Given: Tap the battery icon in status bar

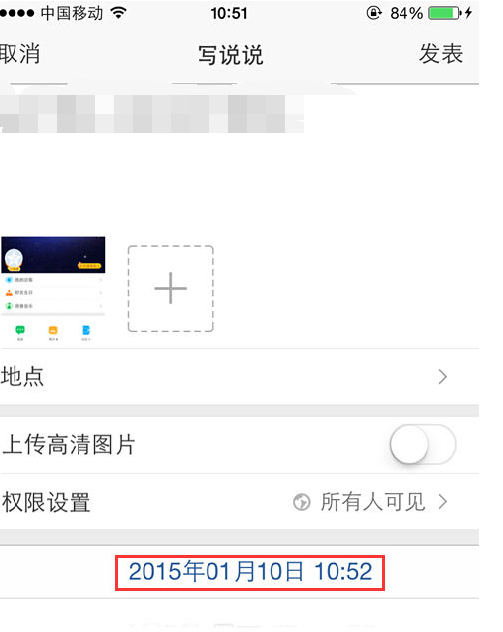Looking at the screenshot, I should (445, 13).
